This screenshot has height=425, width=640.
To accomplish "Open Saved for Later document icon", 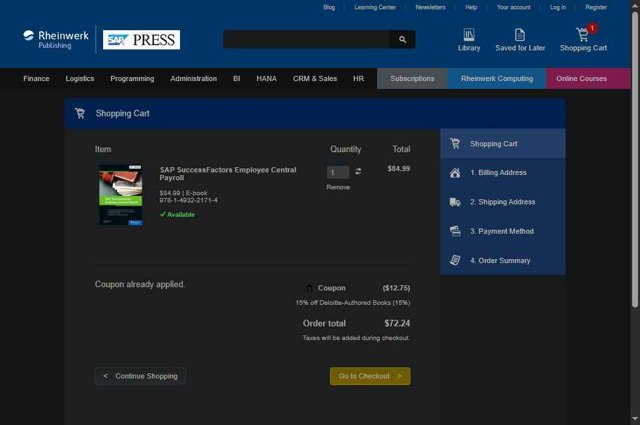I will point(520,35).
